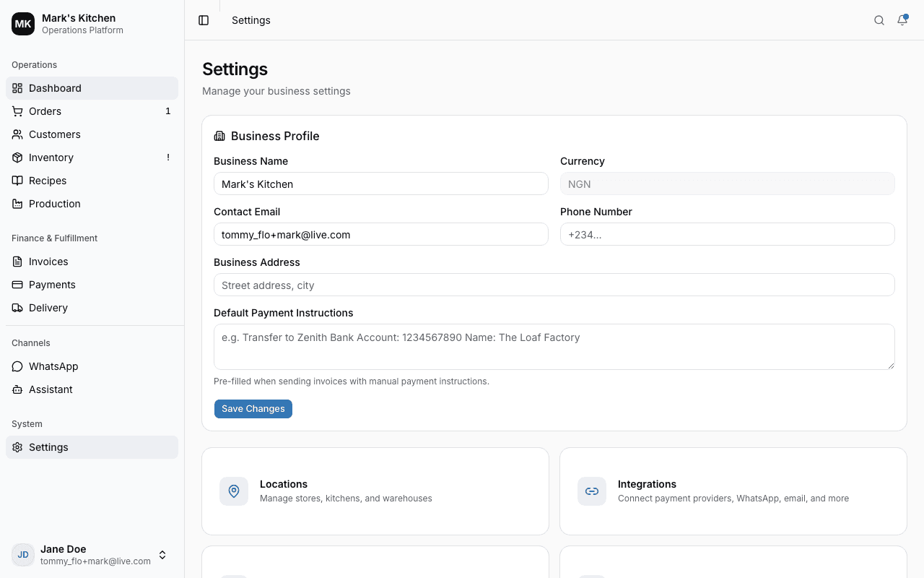Focus the Business Address input field
Viewport: 924px width, 578px height.
[554, 285]
